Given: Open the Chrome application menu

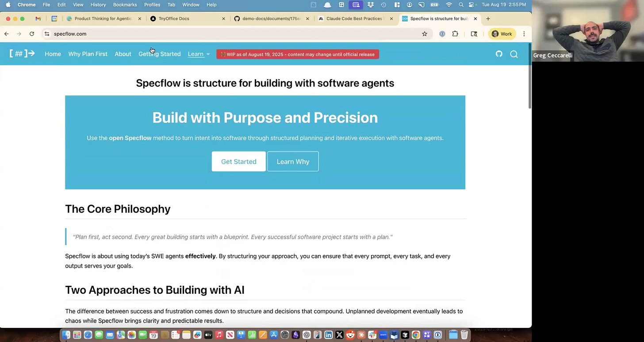Looking at the screenshot, I should click(x=27, y=4).
